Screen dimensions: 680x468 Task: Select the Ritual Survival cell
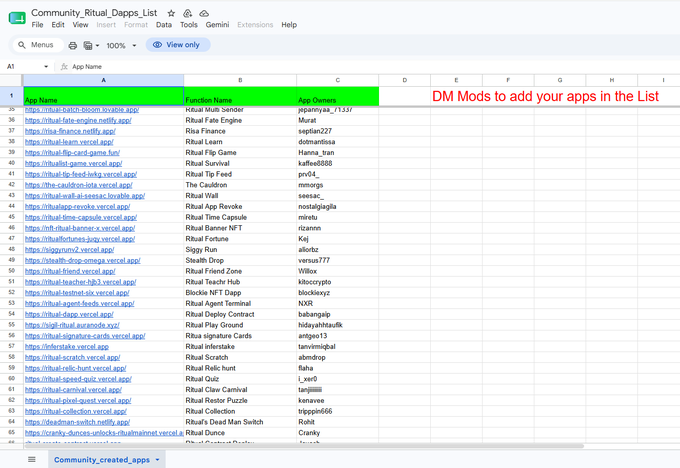(x=240, y=164)
